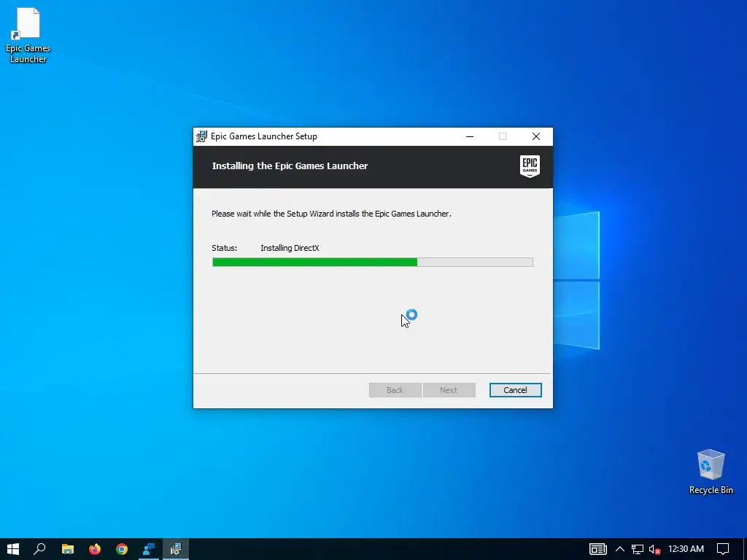
Task: Open the news and interests tray icon
Action: click(x=598, y=549)
